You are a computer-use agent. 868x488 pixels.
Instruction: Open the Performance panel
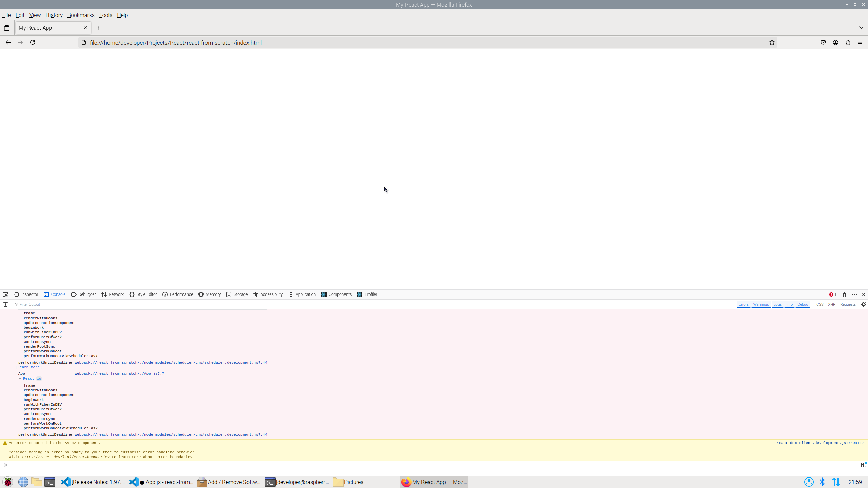coord(178,294)
